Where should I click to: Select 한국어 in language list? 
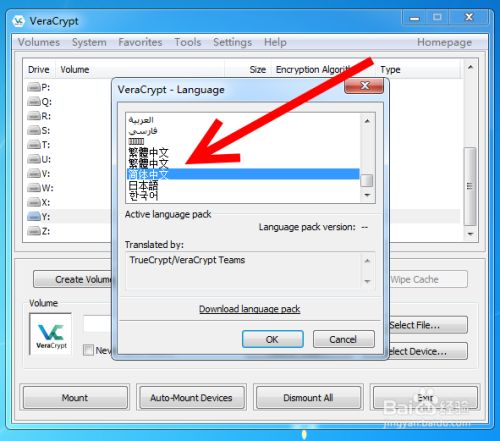pos(243,196)
